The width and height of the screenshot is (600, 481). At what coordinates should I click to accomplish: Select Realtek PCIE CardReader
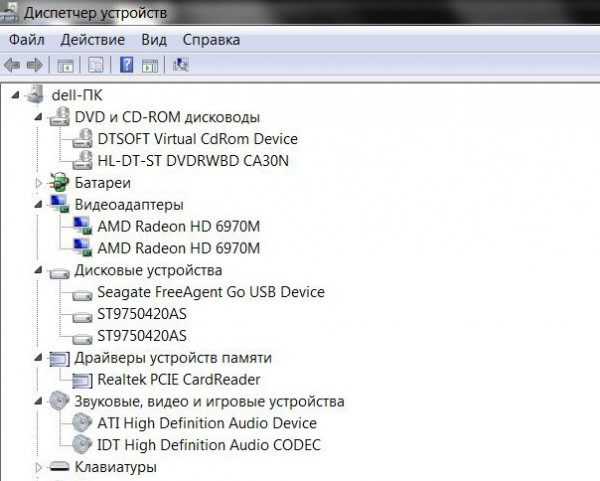click(179, 380)
